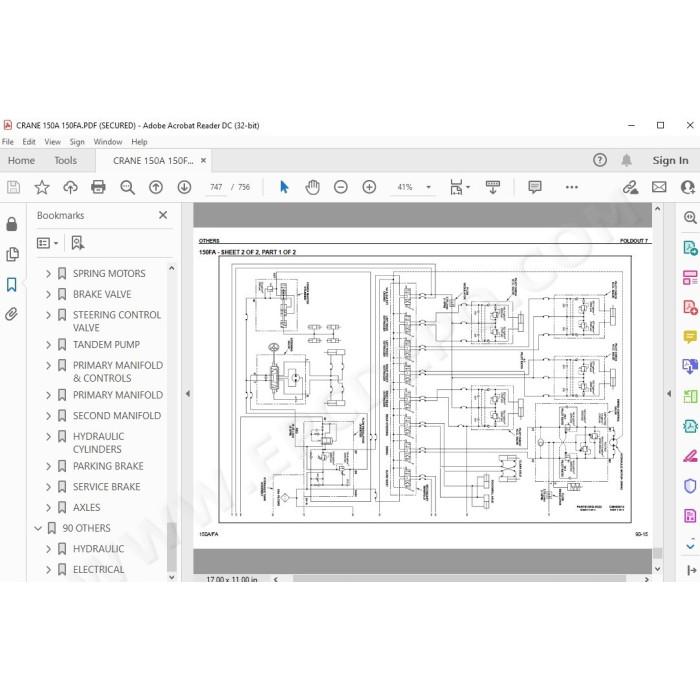Collapse the left navigation pane arrow

pyautogui.click(x=188, y=394)
